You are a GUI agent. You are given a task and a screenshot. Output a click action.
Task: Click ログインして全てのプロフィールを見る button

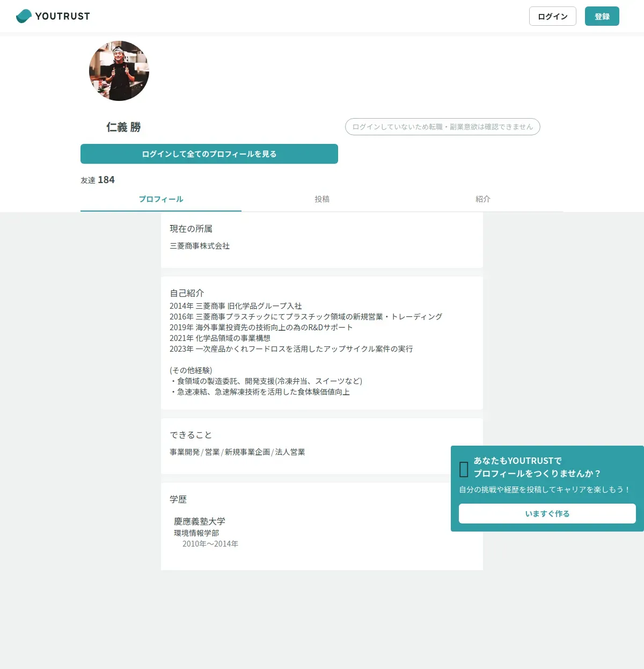click(x=209, y=154)
